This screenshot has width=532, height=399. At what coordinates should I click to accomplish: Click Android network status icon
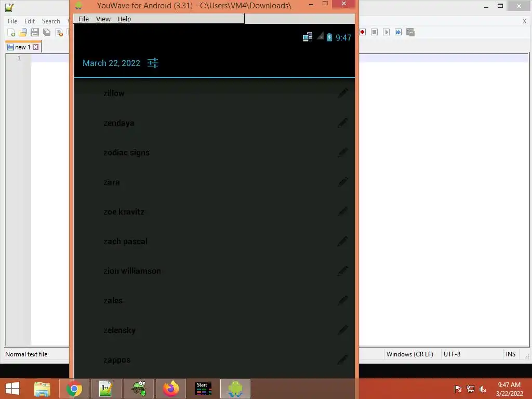click(308, 37)
